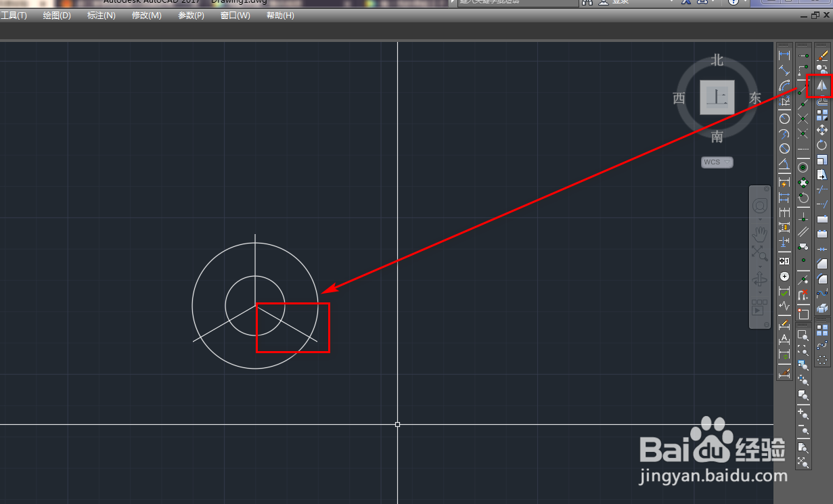Select the Arc Length dimension tool
The width and height of the screenshot is (833, 504).
click(784, 86)
